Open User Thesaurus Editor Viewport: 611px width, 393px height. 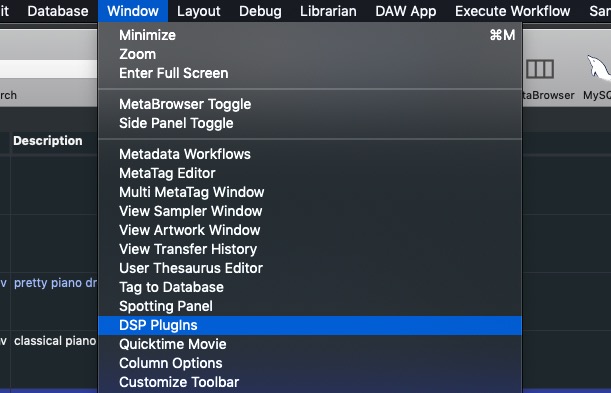310,268
